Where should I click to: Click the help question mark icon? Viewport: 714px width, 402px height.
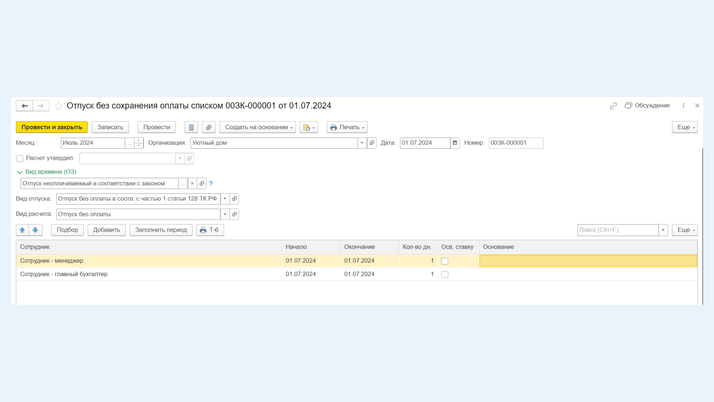(211, 184)
